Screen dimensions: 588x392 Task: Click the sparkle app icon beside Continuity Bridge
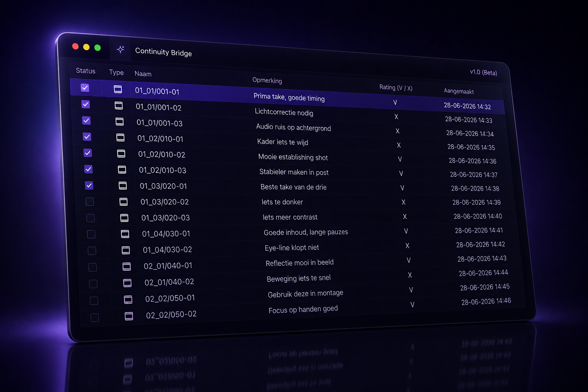(x=121, y=49)
